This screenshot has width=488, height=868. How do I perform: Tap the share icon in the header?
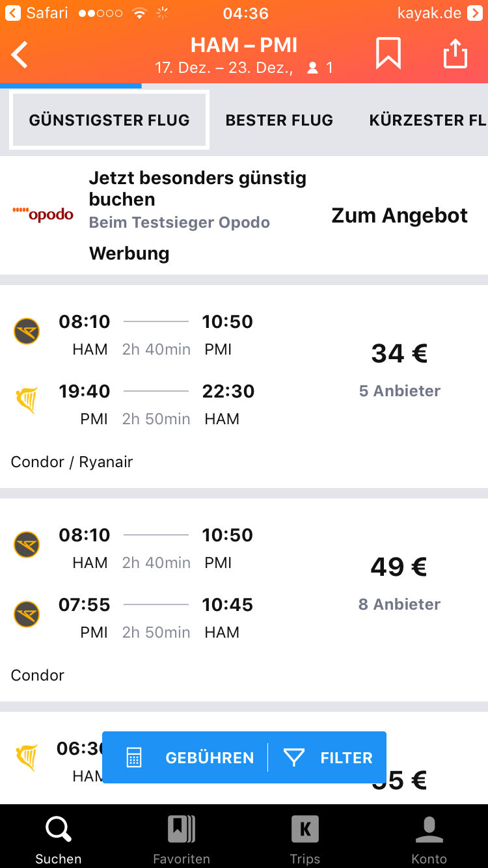(455, 53)
